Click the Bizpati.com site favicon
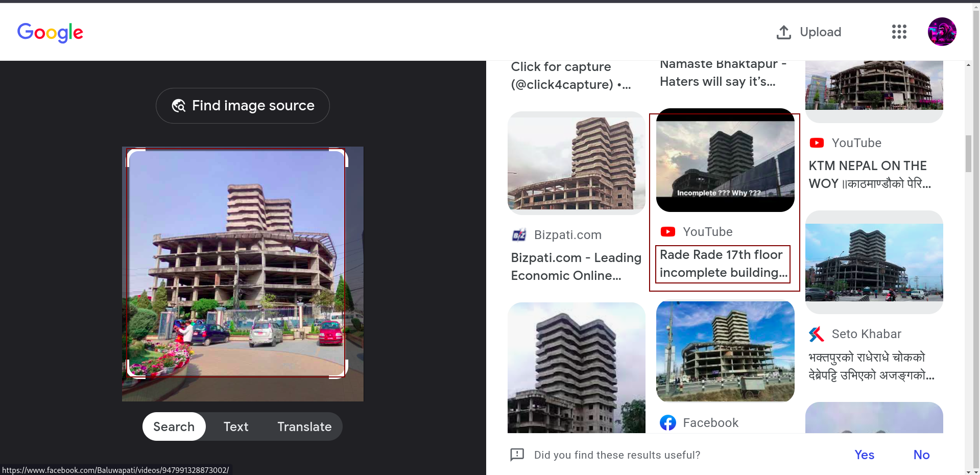This screenshot has height=475, width=980. tap(519, 235)
